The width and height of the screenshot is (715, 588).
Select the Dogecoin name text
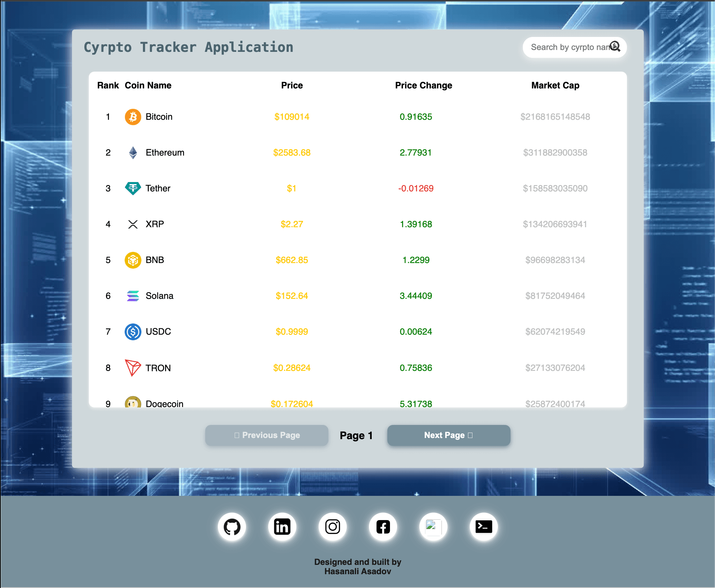(165, 403)
